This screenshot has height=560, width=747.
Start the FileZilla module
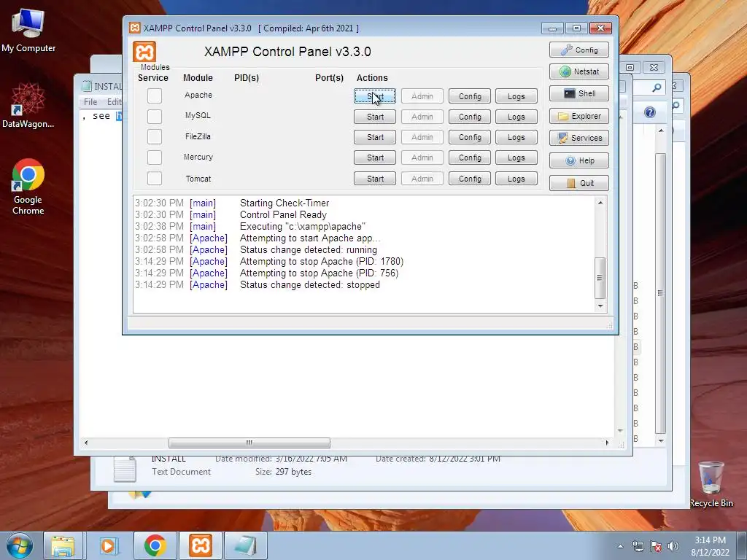375,137
